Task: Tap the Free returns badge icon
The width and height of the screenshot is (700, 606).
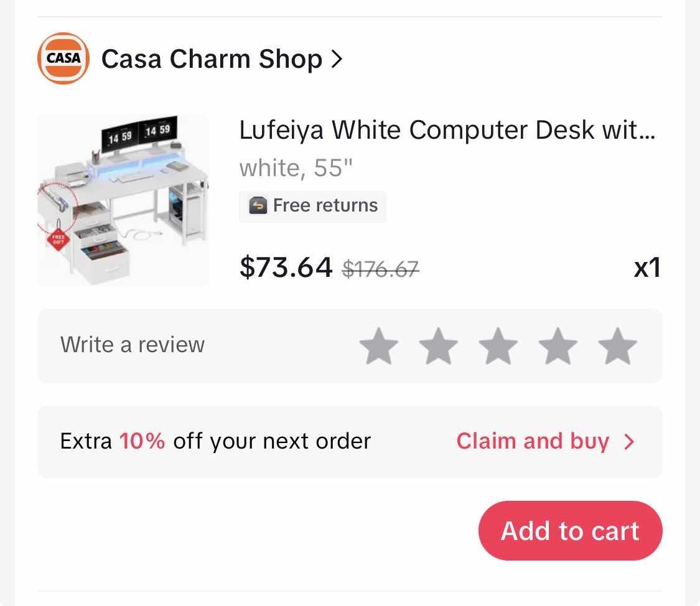Action: pos(258,206)
